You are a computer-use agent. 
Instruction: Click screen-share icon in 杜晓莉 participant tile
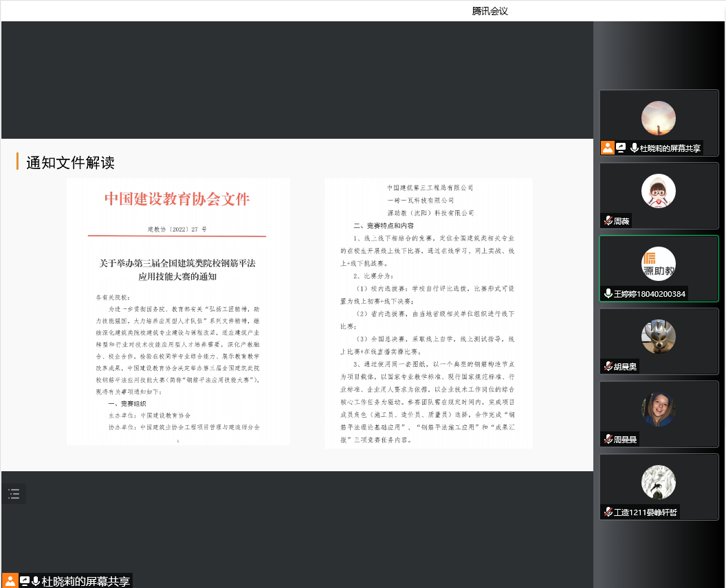[x=621, y=148]
